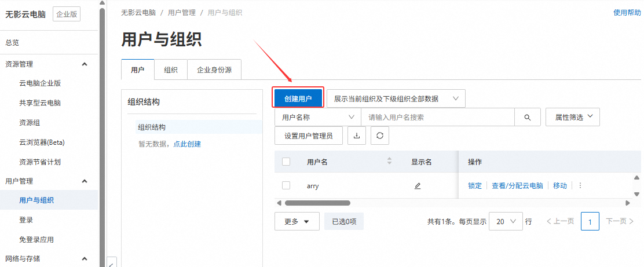Click the refresh list icon
The width and height of the screenshot is (644, 267).
click(379, 136)
